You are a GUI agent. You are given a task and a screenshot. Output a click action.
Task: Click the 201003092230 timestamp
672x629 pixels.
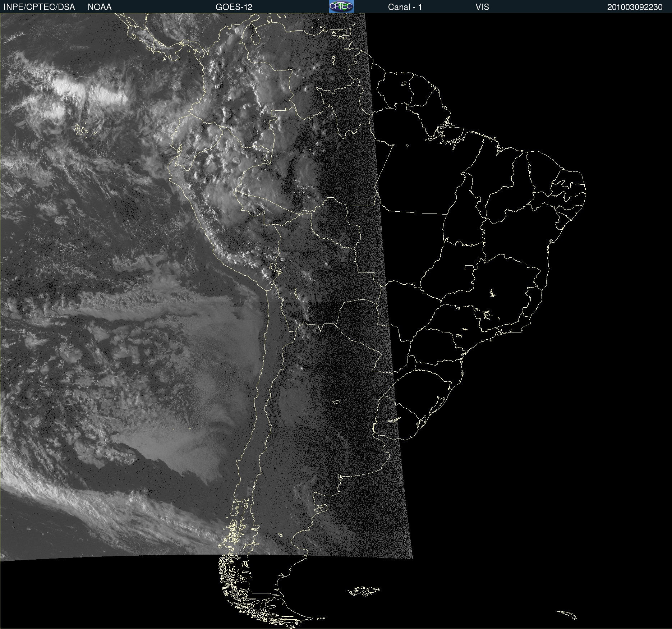click(x=635, y=7)
